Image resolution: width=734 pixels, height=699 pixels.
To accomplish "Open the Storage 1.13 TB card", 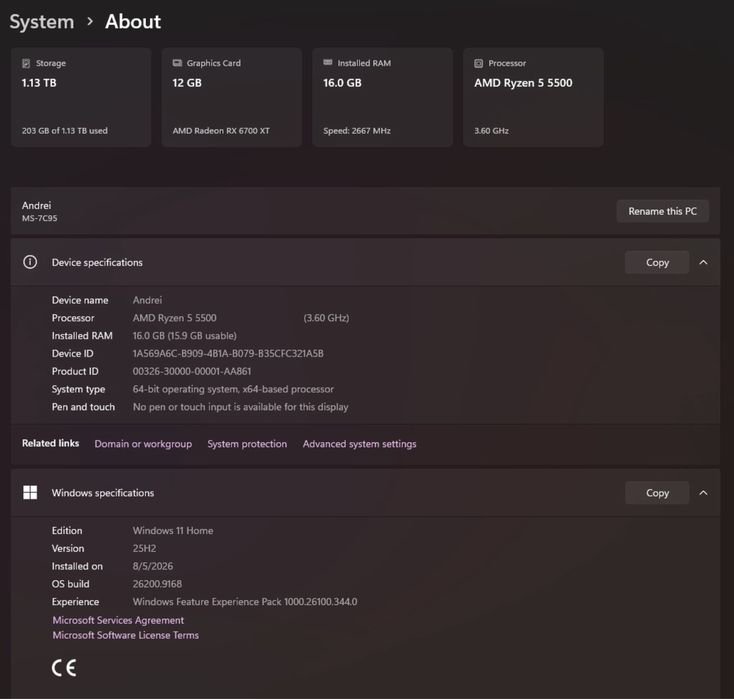I will (x=81, y=97).
